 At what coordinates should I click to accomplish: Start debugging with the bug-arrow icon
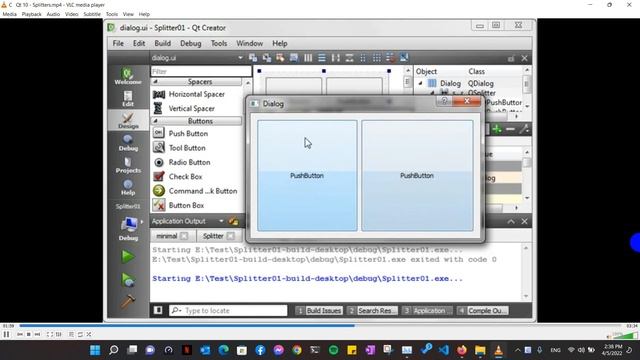(x=128, y=280)
